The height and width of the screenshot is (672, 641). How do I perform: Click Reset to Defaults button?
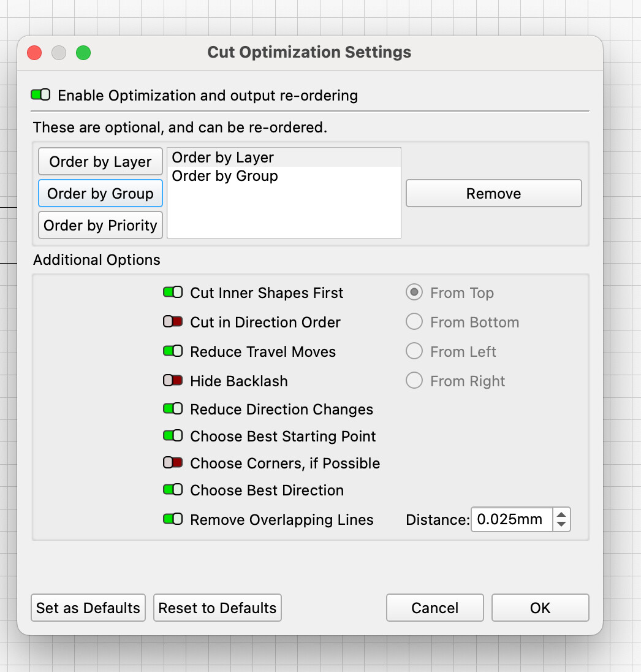point(218,608)
